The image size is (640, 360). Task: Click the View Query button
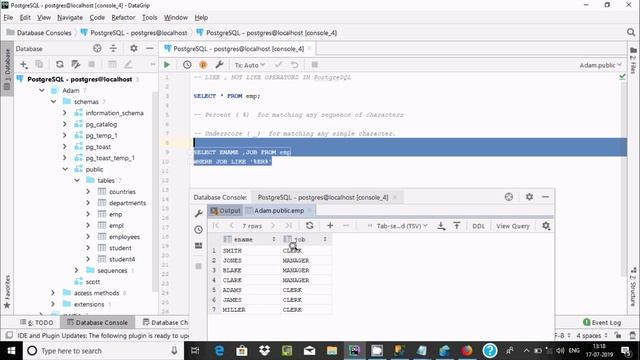click(513, 226)
